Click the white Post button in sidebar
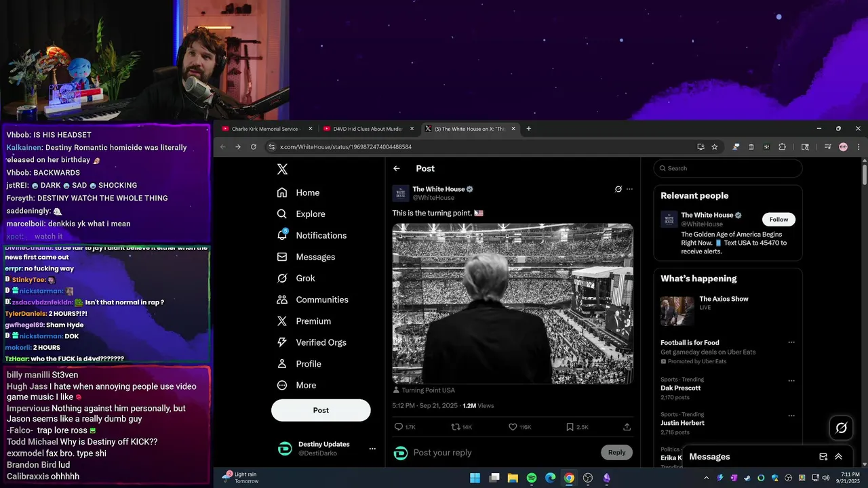Viewport: 868px width, 488px height. pyautogui.click(x=321, y=410)
